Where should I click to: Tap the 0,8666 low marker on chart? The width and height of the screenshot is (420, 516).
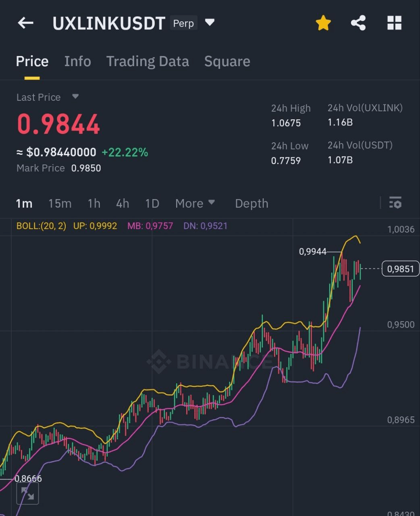point(28,479)
